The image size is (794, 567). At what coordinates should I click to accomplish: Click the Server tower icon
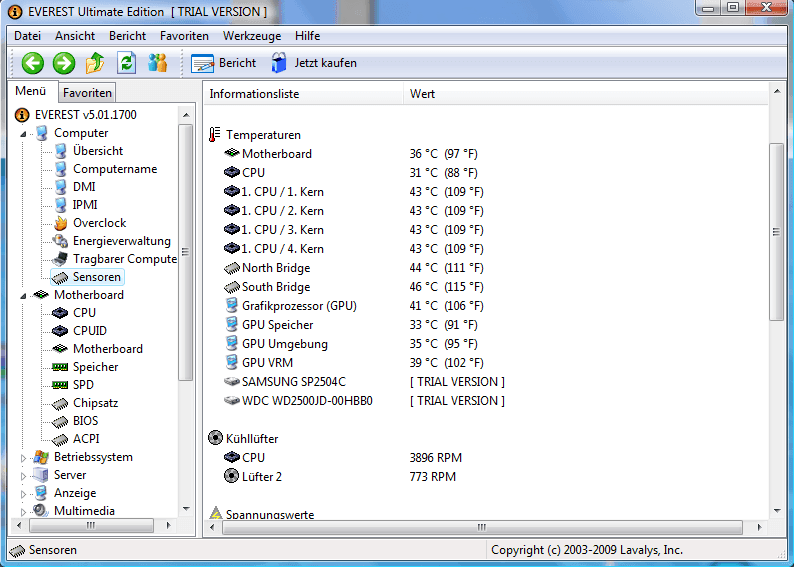(41, 475)
